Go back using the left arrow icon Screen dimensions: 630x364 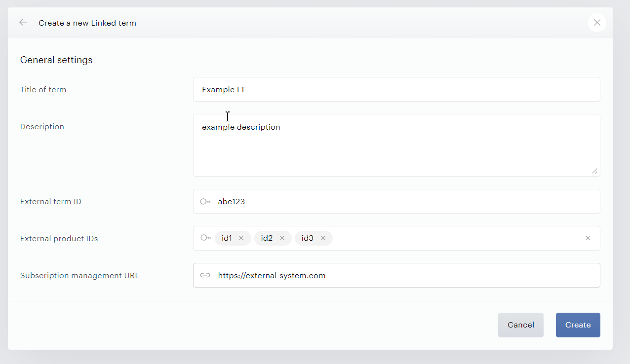23,22
